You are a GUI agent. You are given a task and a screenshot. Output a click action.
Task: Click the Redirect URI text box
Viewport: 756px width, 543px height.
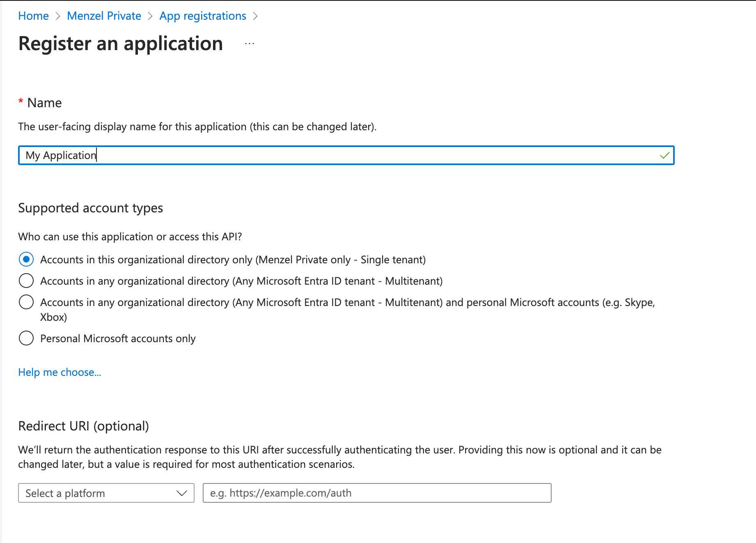point(377,493)
